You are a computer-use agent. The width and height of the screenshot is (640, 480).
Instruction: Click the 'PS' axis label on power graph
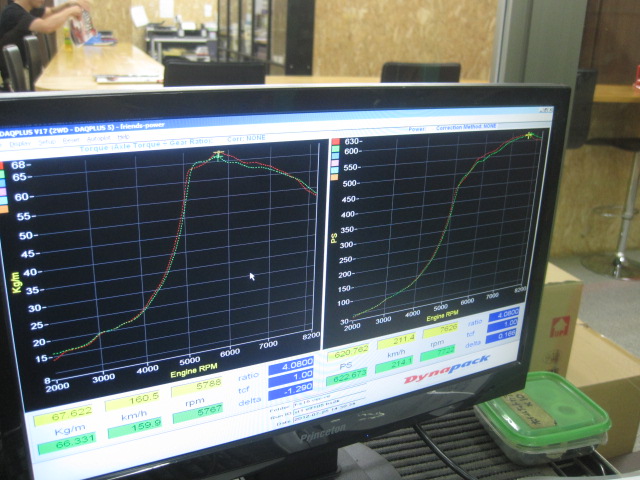coord(334,238)
